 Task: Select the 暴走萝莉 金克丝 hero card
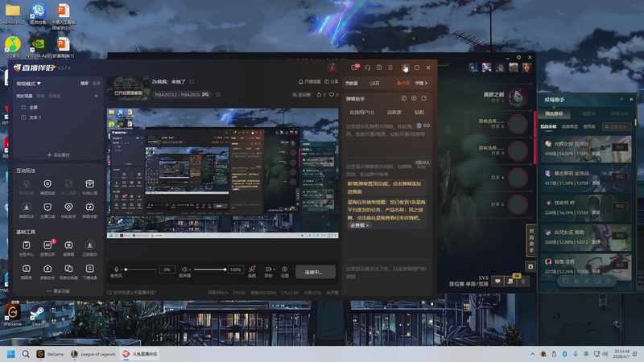587,179
